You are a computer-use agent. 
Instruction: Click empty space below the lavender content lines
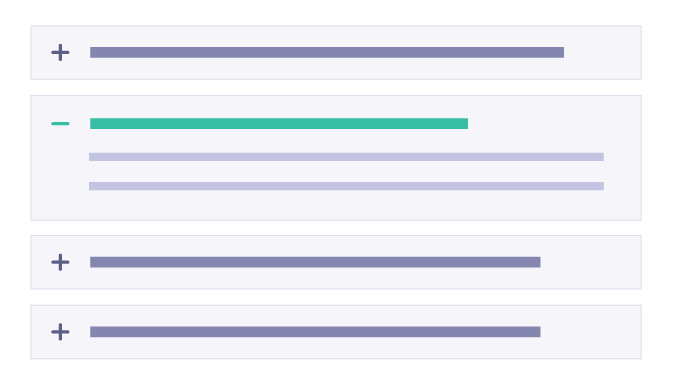[x=346, y=205]
